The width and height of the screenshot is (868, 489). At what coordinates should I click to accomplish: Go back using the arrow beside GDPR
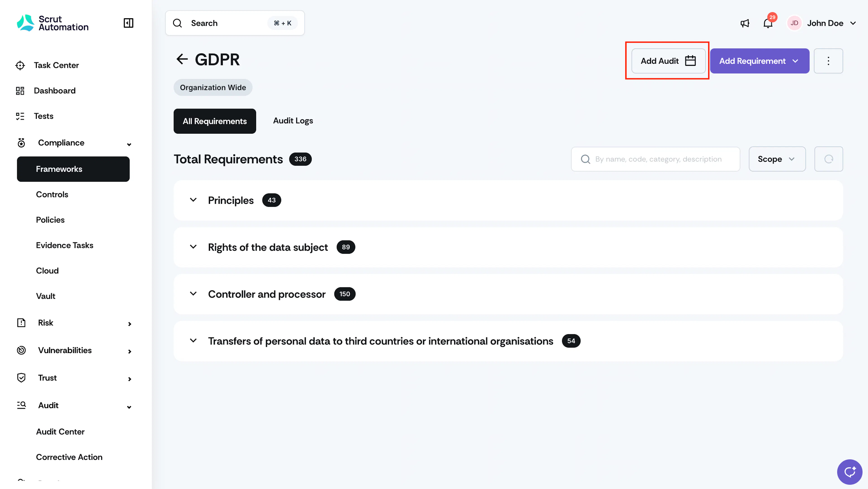(x=182, y=59)
